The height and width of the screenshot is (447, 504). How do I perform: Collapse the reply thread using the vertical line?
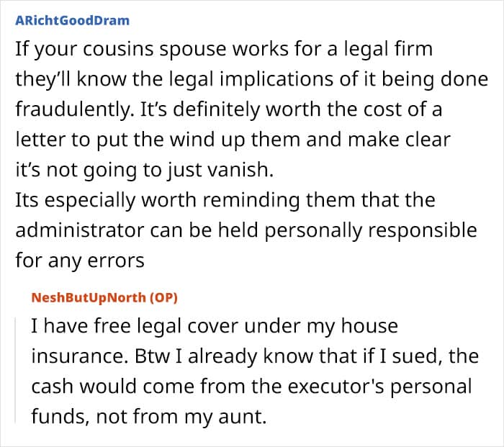(15, 369)
